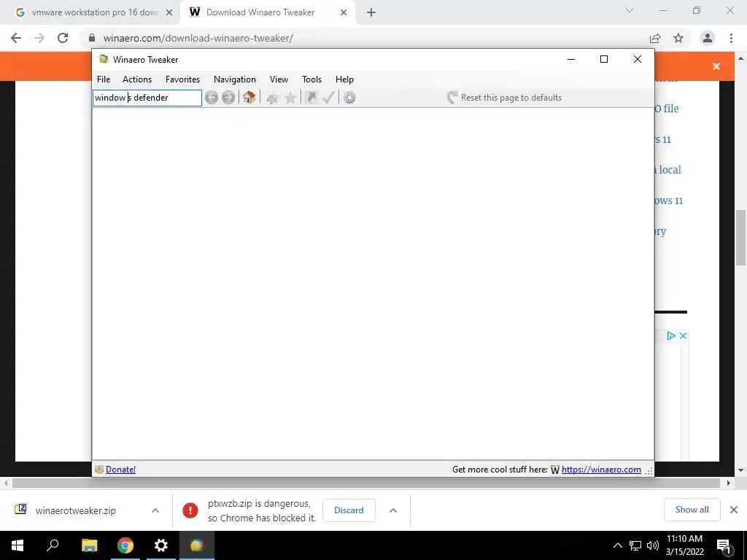This screenshot has height=560, width=747.
Task: Click the share page icon in address bar
Action: tap(655, 38)
